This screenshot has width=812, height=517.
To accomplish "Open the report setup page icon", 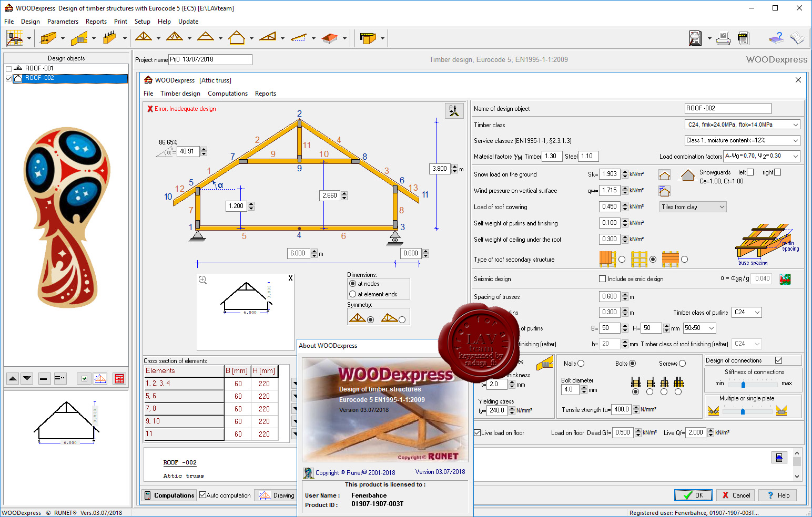I will coord(743,38).
